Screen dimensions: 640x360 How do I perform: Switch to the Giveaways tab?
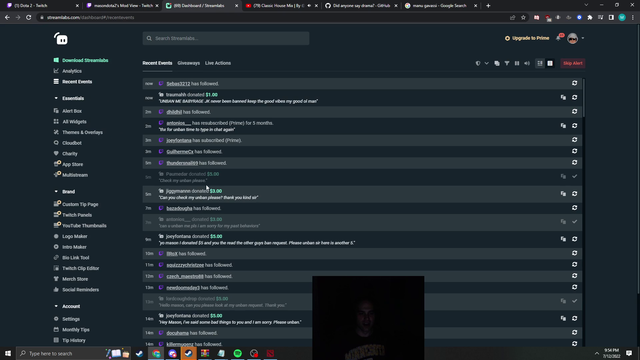click(189, 63)
